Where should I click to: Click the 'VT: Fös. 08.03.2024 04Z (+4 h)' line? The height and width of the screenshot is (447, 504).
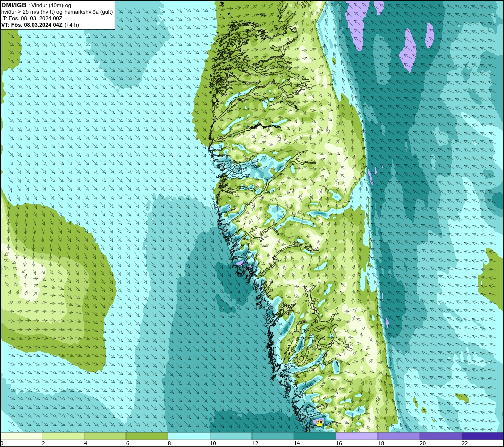coord(40,25)
